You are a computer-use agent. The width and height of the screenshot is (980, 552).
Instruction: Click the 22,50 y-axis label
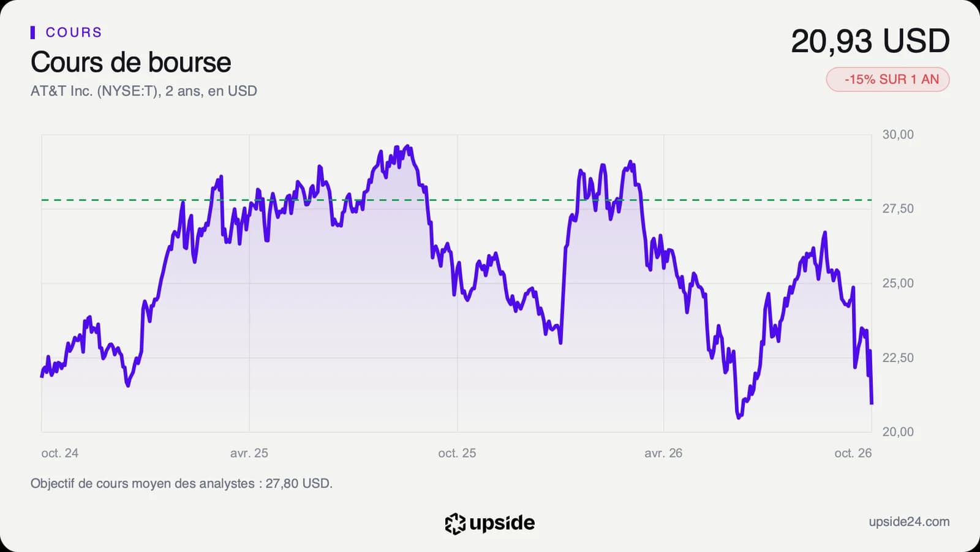click(898, 358)
